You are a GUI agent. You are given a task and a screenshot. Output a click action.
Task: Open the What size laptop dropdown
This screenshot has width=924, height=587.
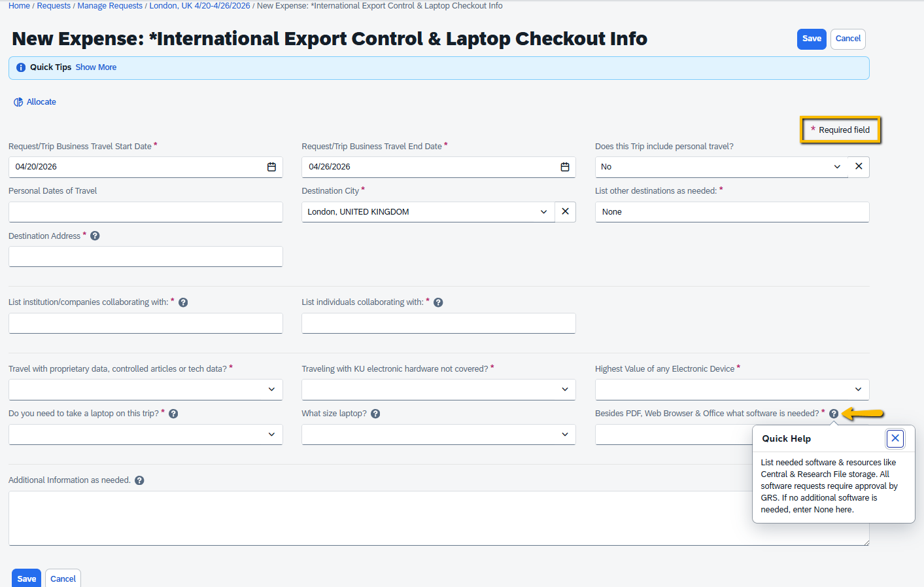point(565,434)
